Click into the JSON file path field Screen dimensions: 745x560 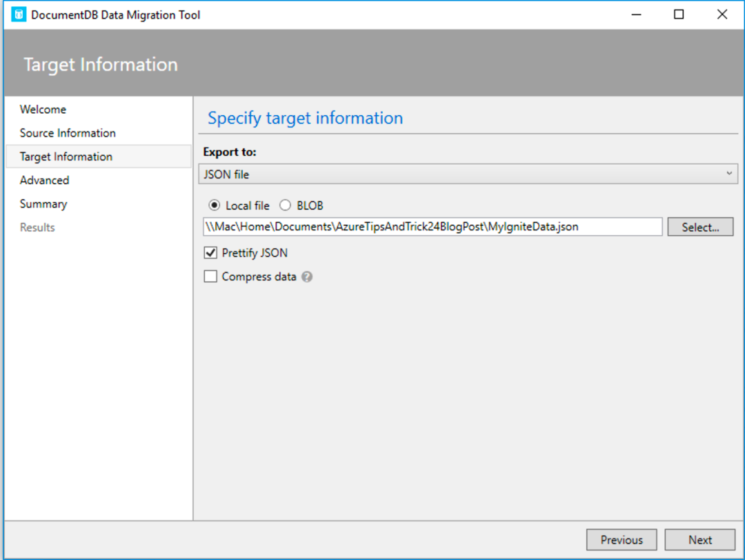433,227
